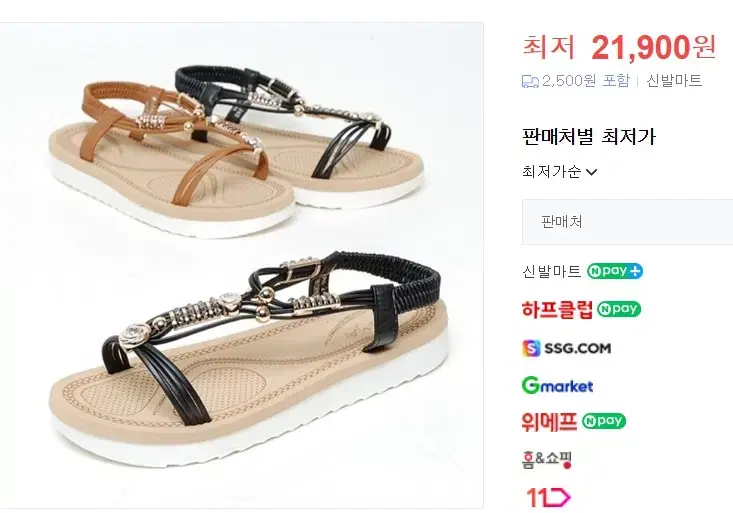The width and height of the screenshot is (733, 513).
Task: Click the Npay badge next to 하프클럽
Action: tap(618, 309)
